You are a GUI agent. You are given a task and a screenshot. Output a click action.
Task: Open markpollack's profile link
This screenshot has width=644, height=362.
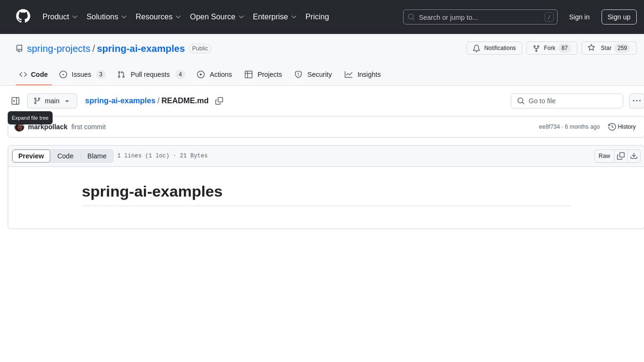pyautogui.click(x=48, y=127)
